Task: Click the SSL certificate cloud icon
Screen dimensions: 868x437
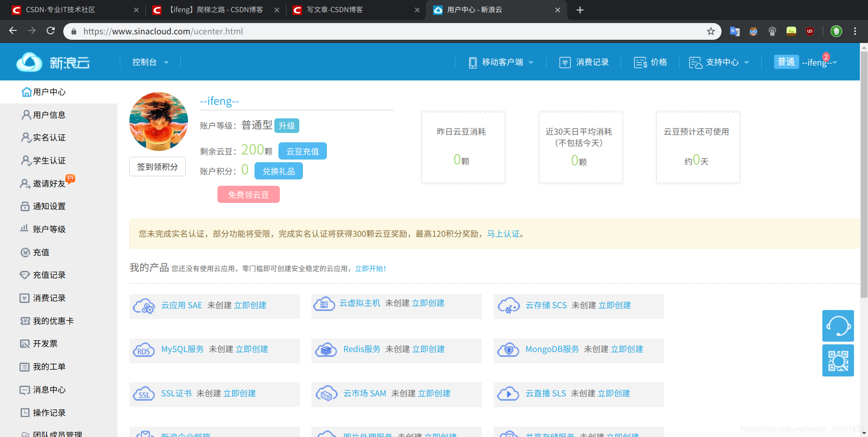Action: pos(144,394)
